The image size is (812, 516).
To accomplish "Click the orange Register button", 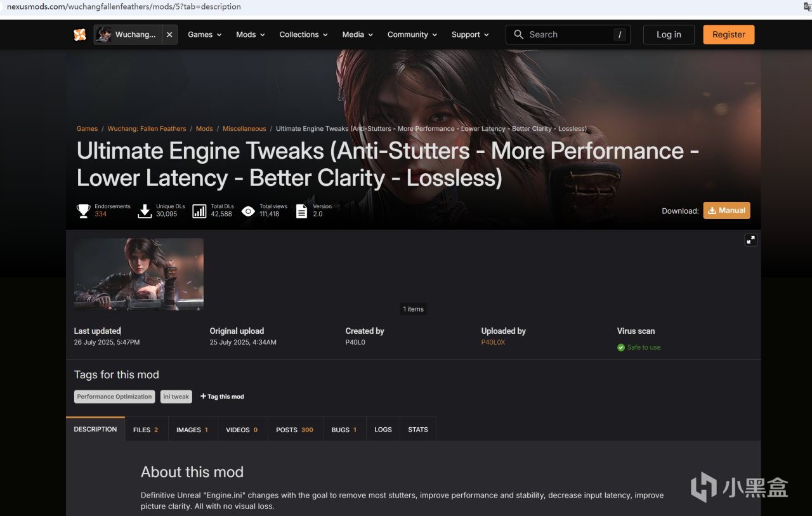I will coord(729,35).
